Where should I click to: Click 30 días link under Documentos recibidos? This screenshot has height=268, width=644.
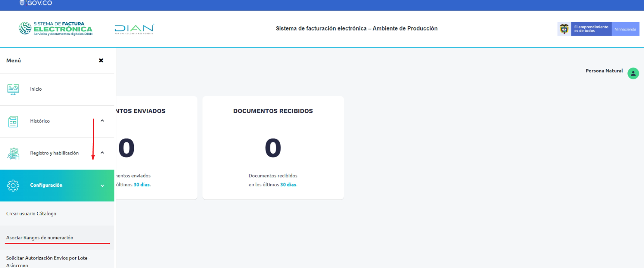288,185
